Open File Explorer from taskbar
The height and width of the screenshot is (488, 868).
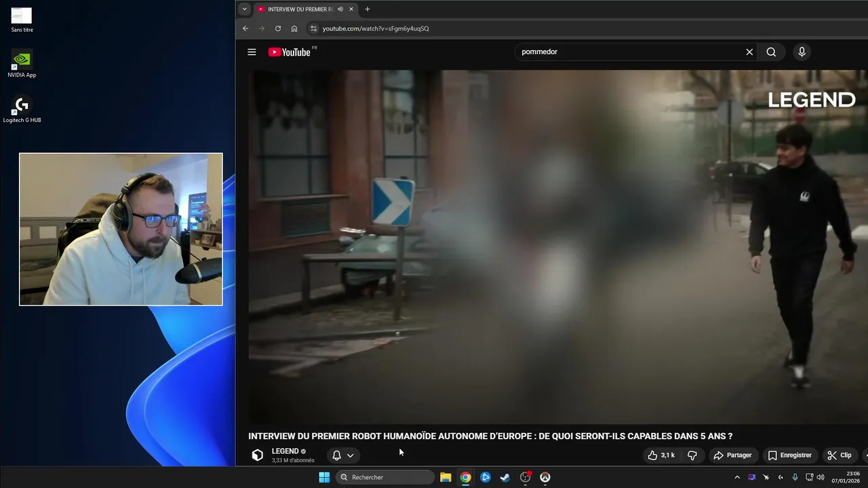click(446, 477)
